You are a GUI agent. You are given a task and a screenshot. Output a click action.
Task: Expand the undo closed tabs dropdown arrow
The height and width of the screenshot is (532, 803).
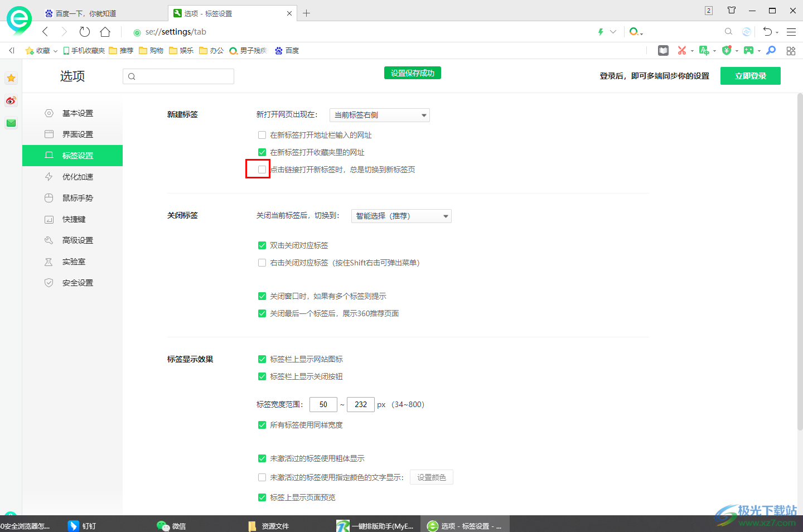click(777, 32)
